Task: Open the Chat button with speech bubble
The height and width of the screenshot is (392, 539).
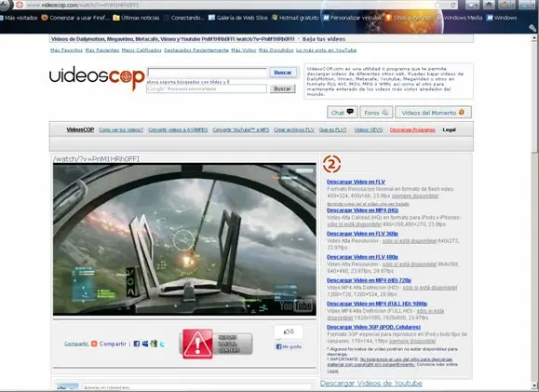Action: click(342, 113)
